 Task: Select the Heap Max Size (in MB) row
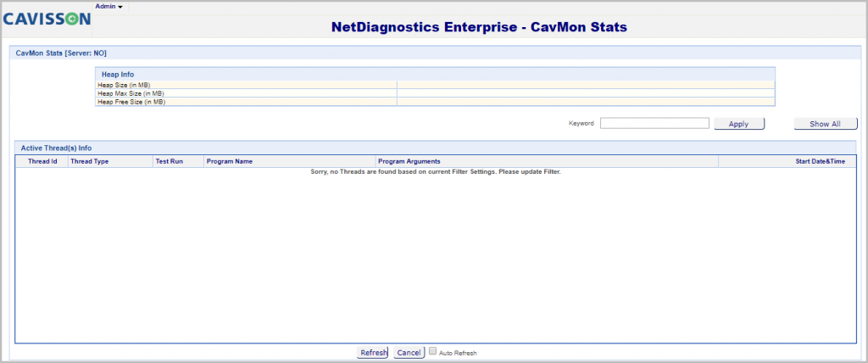pos(435,93)
